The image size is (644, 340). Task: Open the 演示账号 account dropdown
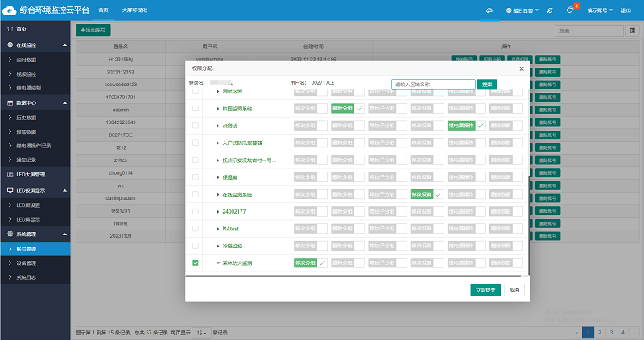pos(600,10)
